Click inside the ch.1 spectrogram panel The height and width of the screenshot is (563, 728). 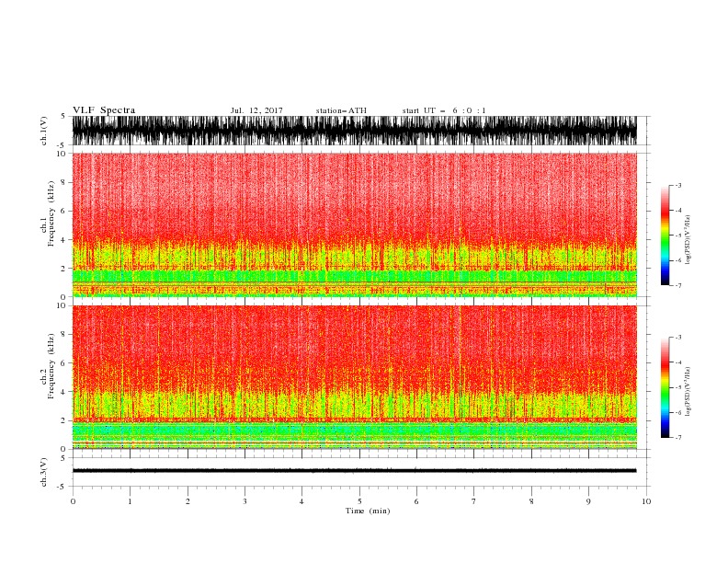click(354, 224)
